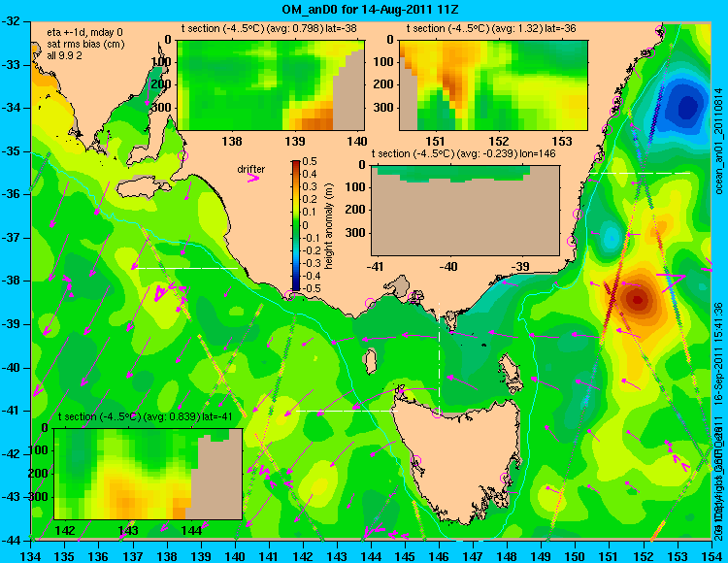
Task: Click the magenta drifter legend arrow
Action: pyautogui.click(x=253, y=179)
